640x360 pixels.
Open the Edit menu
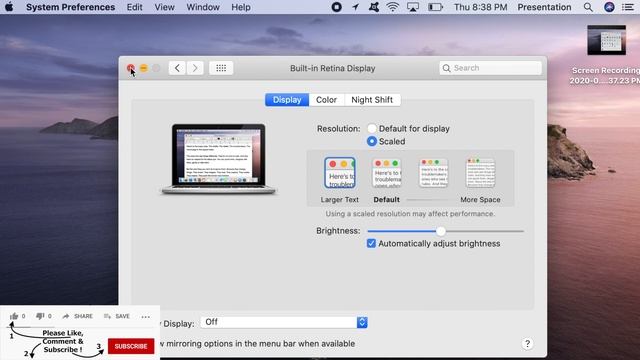click(134, 7)
